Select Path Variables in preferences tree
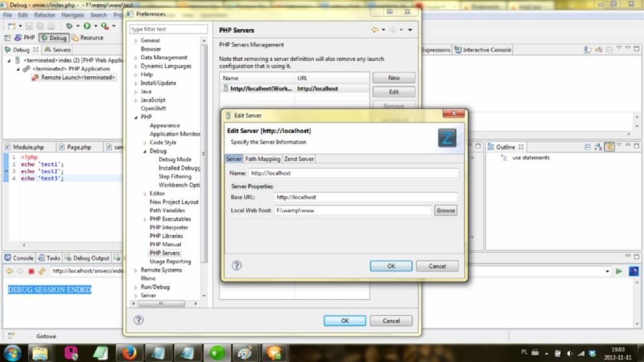Screen dimensions: 644x362 click(x=167, y=210)
